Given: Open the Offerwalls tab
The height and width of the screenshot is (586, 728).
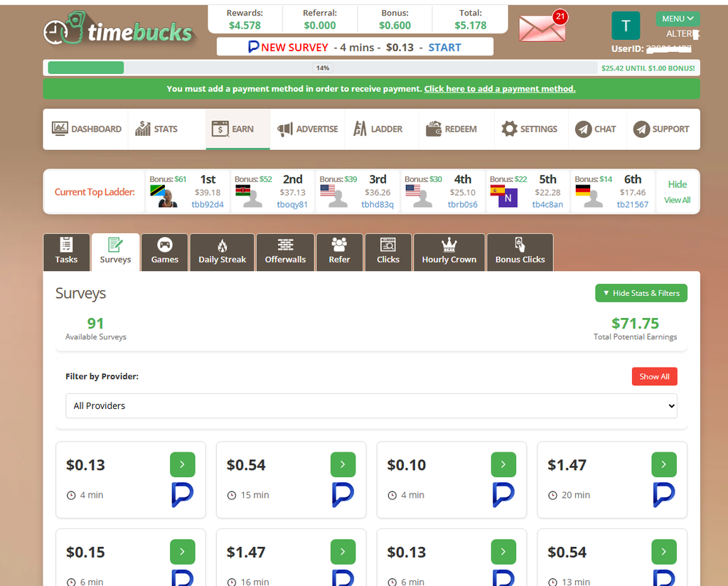Looking at the screenshot, I should pos(286,252).
